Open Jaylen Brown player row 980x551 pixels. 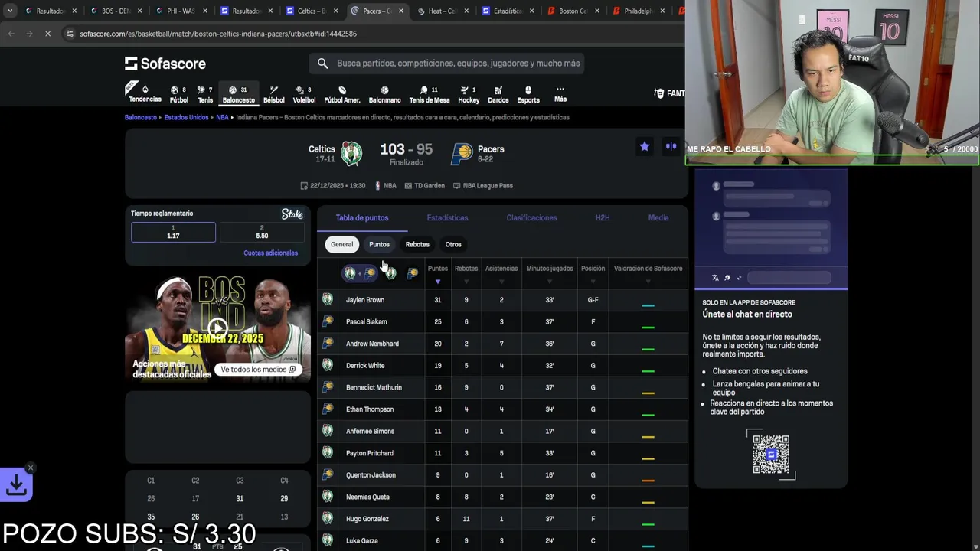pyautogui.click(x=503, y=300)
